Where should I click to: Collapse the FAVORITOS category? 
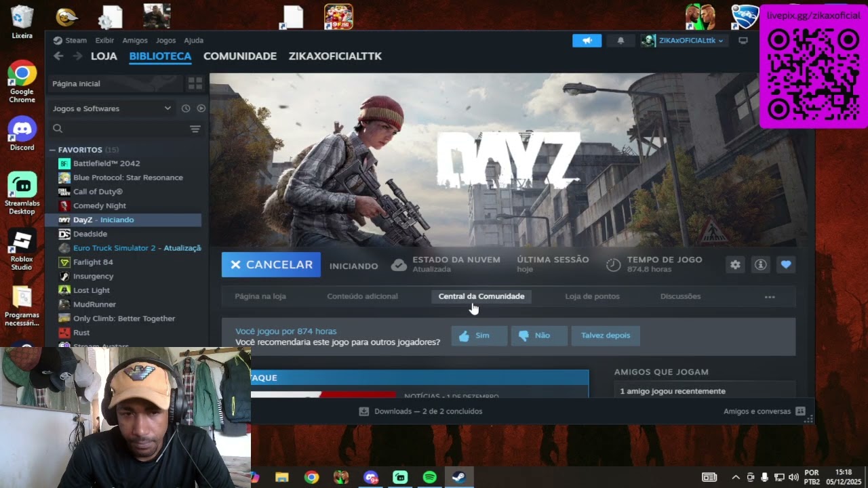(52, 150)
